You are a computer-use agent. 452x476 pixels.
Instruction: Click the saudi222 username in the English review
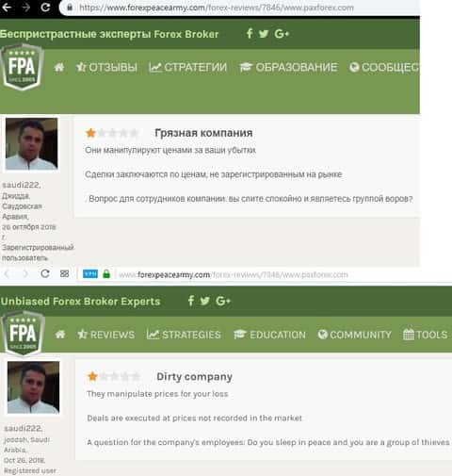[x=23, y=428]
